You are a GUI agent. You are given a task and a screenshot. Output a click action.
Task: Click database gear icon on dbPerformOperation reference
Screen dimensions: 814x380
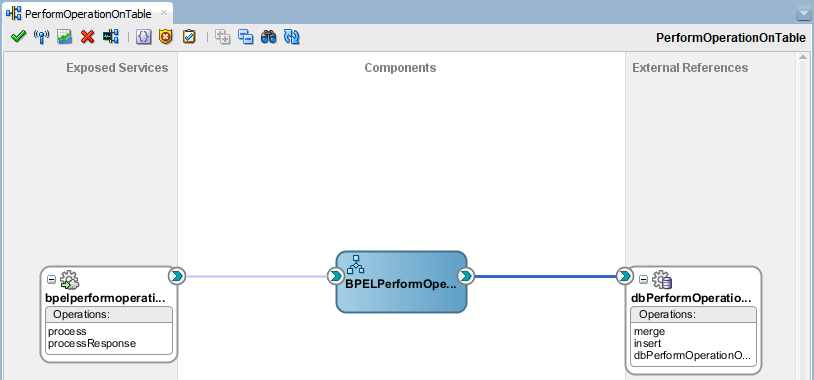tap(662, 280)
